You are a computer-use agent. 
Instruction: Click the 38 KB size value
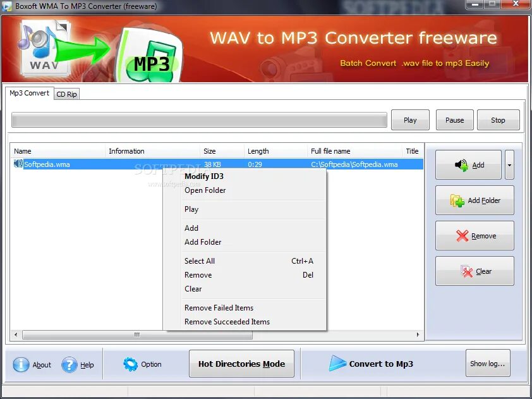tap(212, 164)
